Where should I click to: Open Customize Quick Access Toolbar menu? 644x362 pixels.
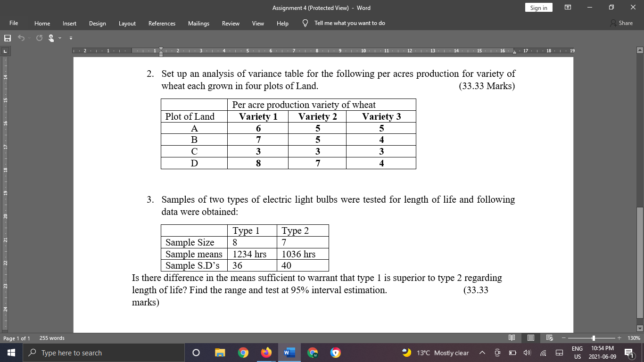coord(71,37)
